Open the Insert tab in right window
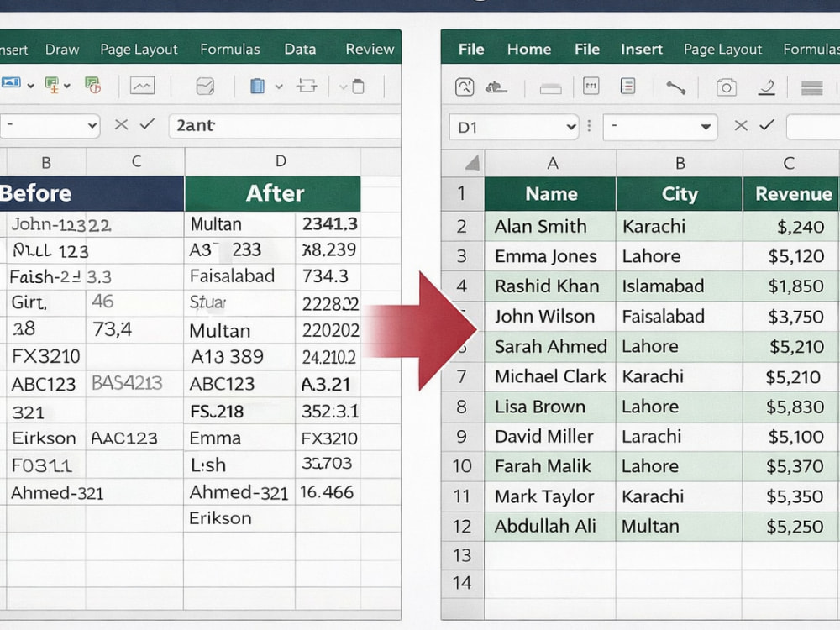This screenshot has width=840, height=630. pos(642,50)
